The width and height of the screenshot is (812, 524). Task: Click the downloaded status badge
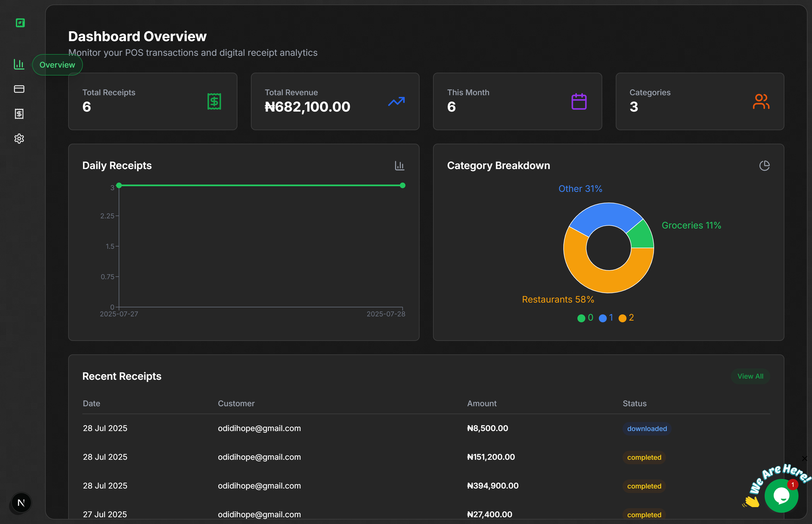tap(647, 429)
